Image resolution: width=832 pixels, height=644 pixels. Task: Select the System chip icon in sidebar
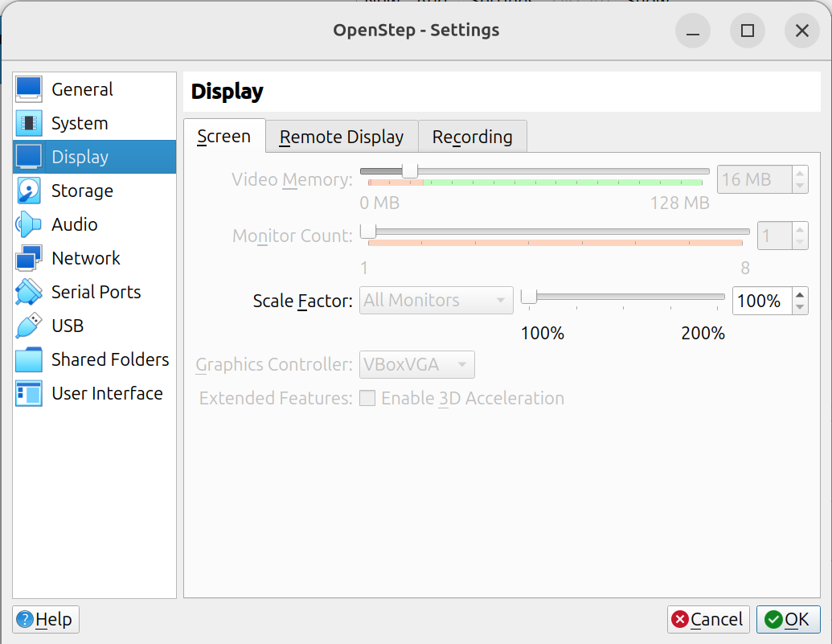click(x=29, y=123)
